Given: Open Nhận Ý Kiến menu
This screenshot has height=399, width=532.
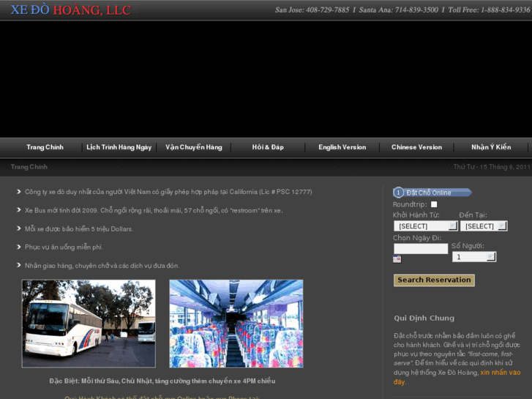Looking at the screenshot, I should 491,147.
